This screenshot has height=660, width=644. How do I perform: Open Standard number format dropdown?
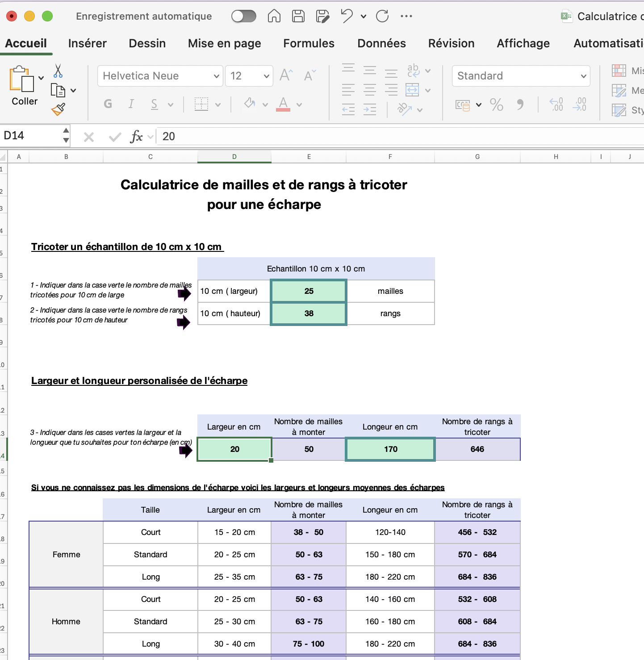pyautogui.click(x=583, y=76)
